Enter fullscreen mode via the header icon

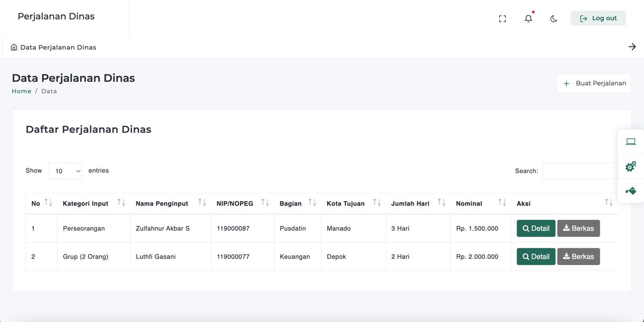coord(502,19)
